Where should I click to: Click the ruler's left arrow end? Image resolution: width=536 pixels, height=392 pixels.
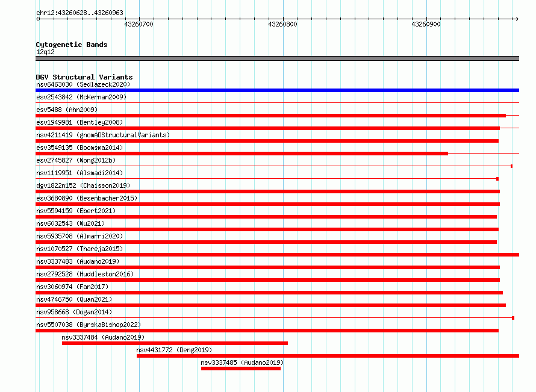(37, 19)
